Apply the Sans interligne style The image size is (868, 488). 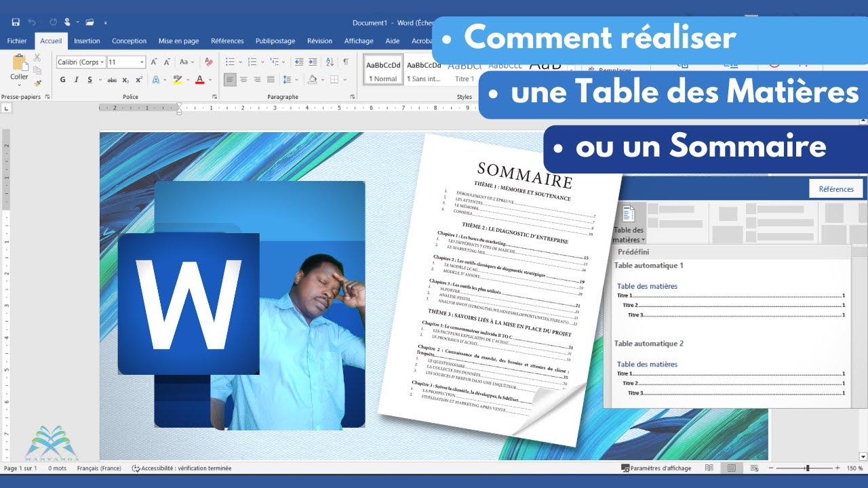click(423, 70)
